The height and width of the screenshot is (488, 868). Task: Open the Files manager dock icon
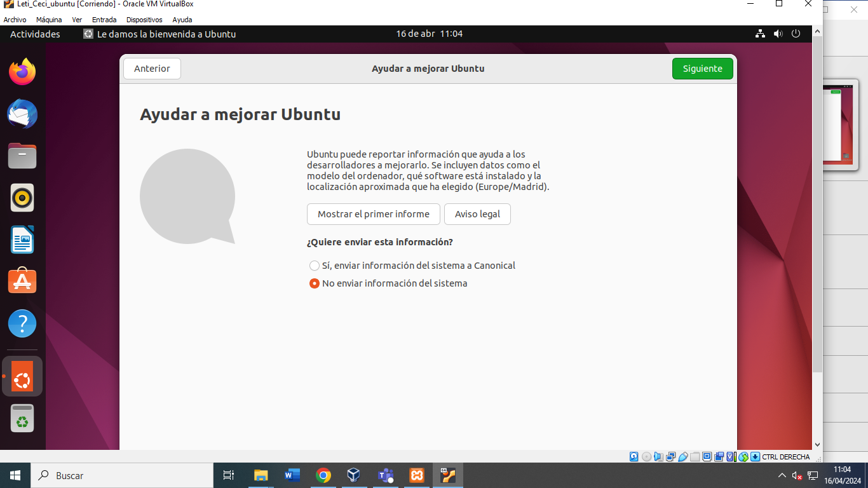22,156
